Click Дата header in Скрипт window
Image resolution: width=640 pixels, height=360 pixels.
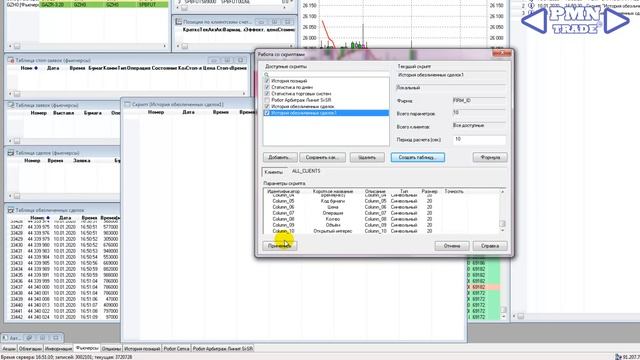point(188,112)
